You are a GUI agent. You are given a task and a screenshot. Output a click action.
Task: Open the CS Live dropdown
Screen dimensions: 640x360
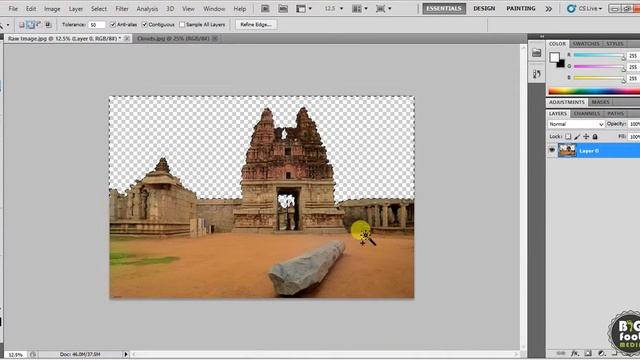584,9
